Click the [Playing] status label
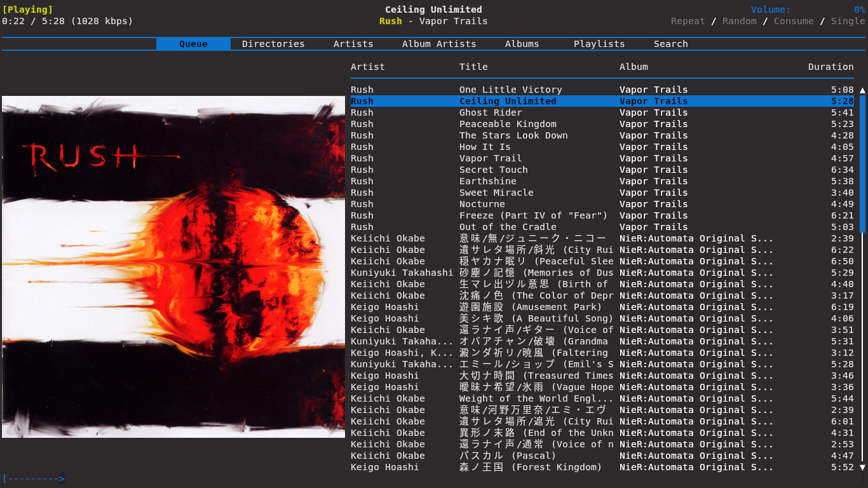Image resolution: width=868 pixels, height=488 pixels. click(x=27, y=10)
